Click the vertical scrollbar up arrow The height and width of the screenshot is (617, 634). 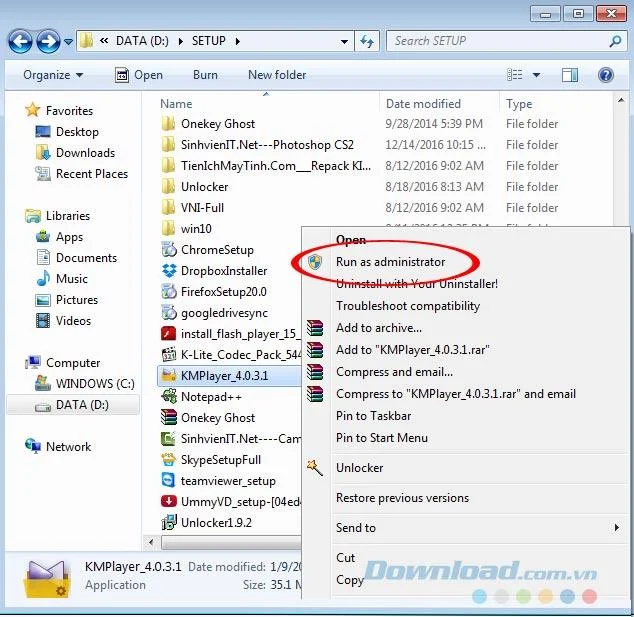[x=621, y=100]
